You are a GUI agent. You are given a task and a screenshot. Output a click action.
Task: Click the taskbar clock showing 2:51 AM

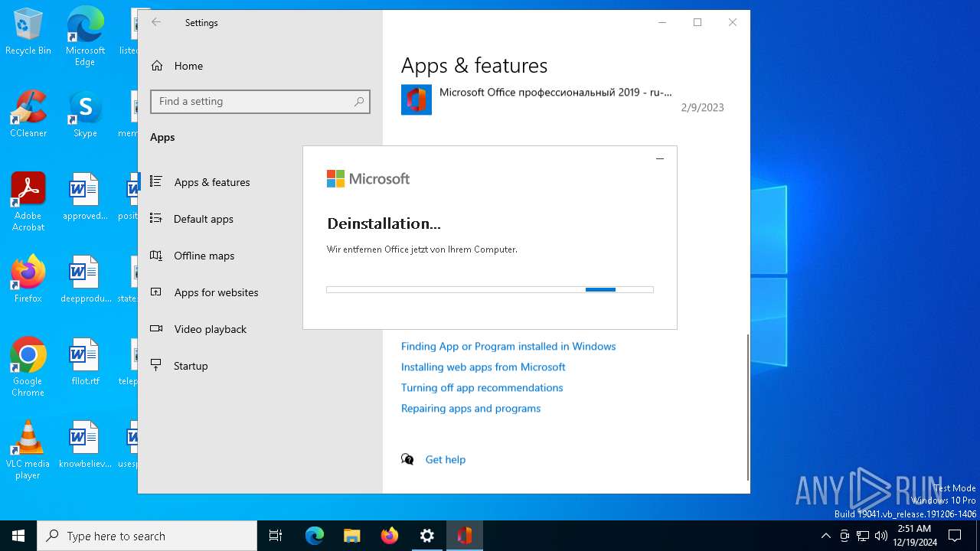[x=914, y=536]
